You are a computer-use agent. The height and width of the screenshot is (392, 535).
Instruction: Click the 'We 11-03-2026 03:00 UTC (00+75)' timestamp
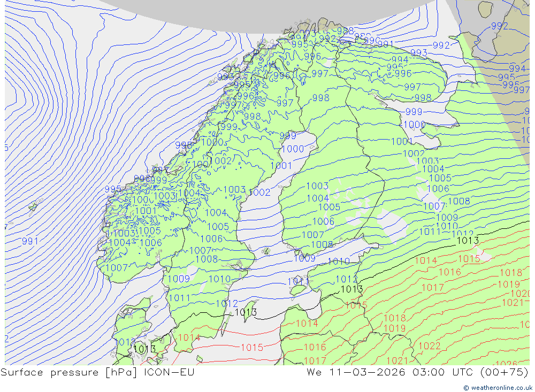(x=417, y=372)
